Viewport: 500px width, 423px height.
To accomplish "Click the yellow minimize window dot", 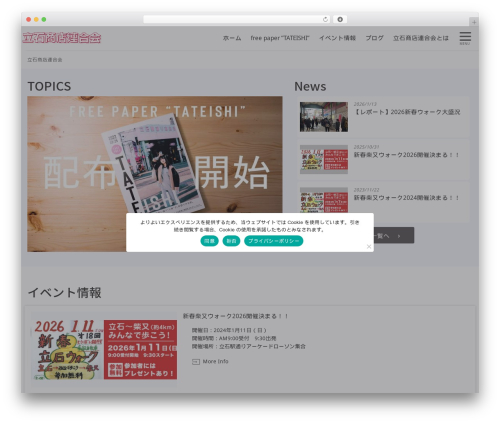I will pos(36,19).
